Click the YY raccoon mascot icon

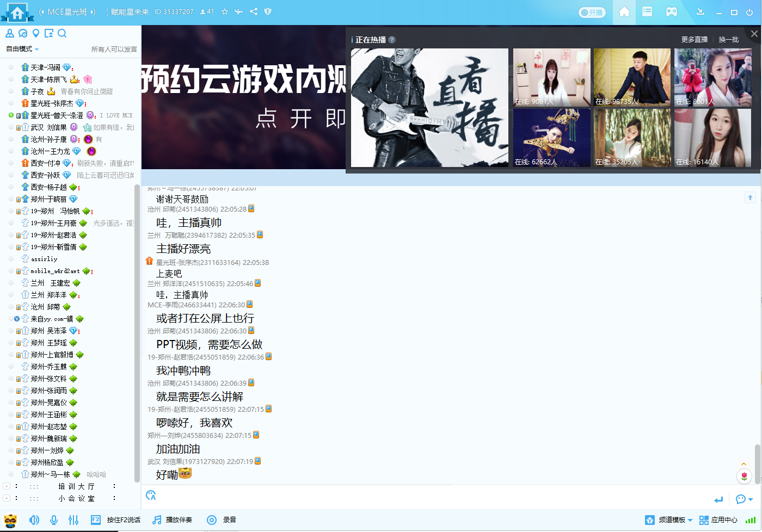pyautogui.click(x=10, y=520)
